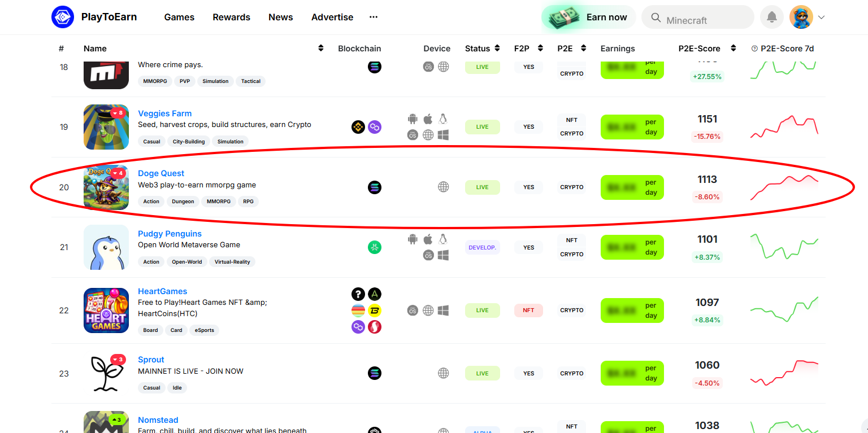Sort by P2E-Score column arrows

(x=733, y=49)
